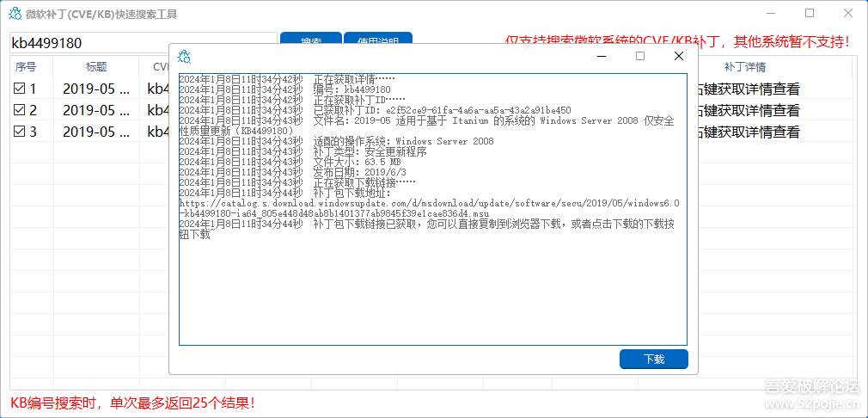
Task: Click the red KB编号搜索时 notice text
Action: tap(133, 403)
